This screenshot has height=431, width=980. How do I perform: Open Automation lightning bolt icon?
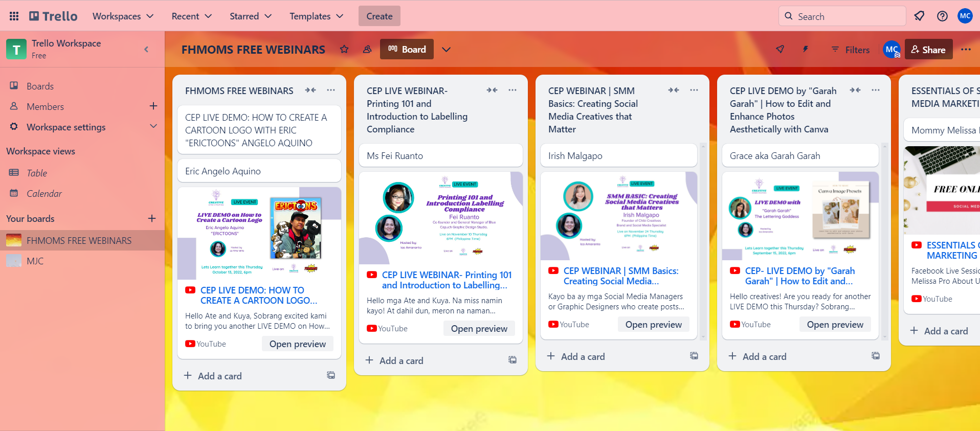click(x=806, y=50)
